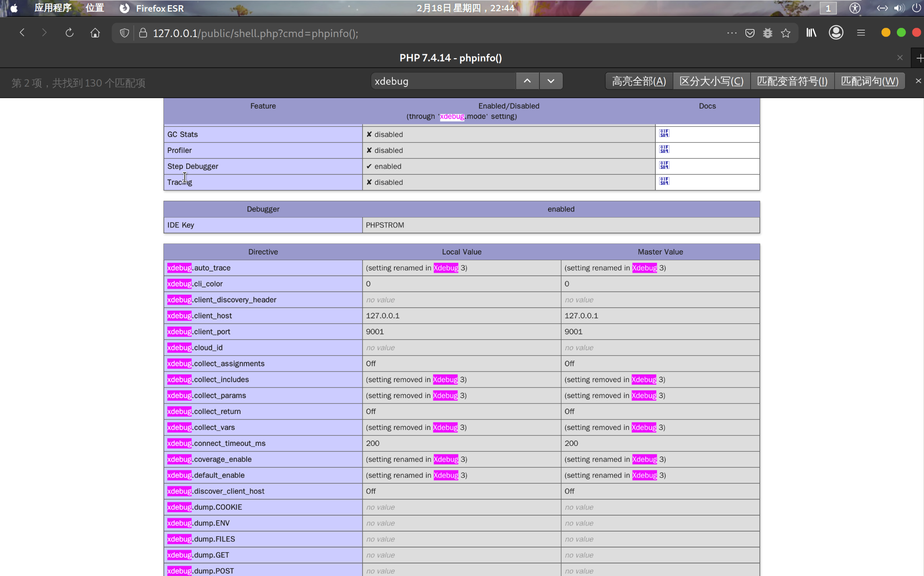Open the 应用程序 applications menu

coord(53,8)
